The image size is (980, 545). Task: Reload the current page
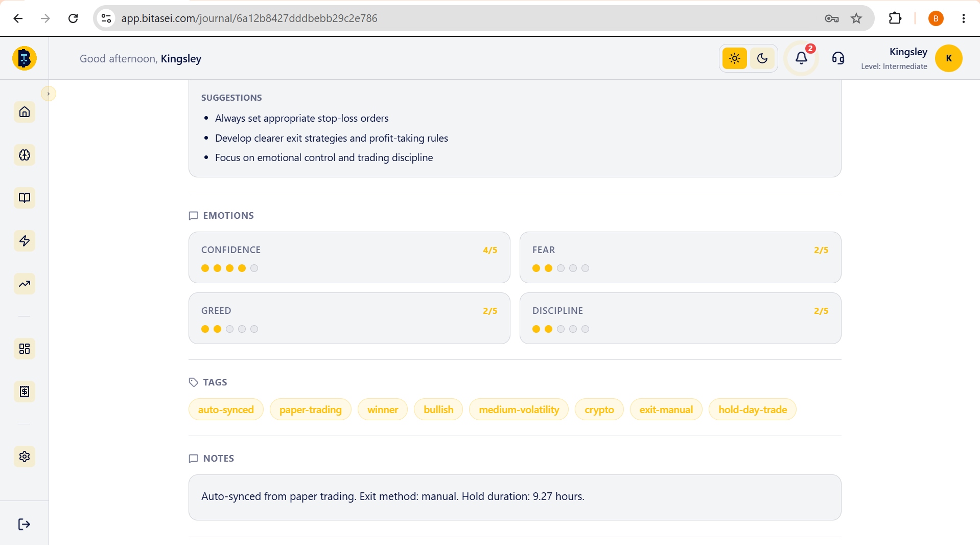click(73, 18)
